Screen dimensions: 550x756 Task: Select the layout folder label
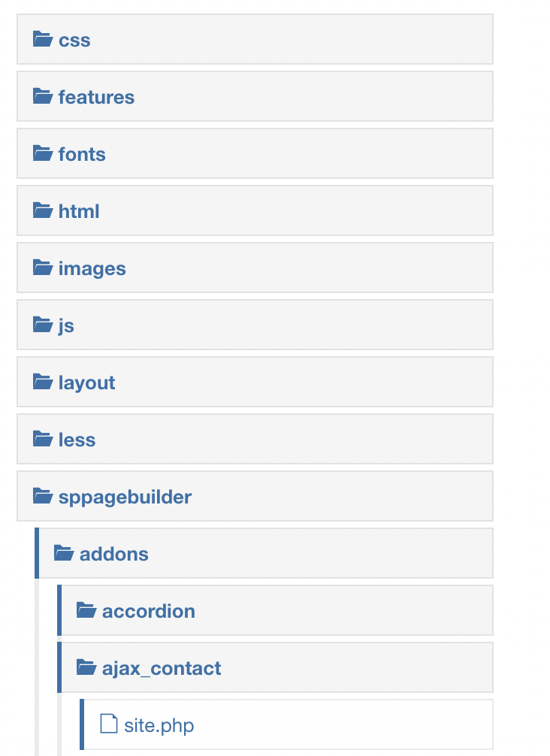[86, 383]
